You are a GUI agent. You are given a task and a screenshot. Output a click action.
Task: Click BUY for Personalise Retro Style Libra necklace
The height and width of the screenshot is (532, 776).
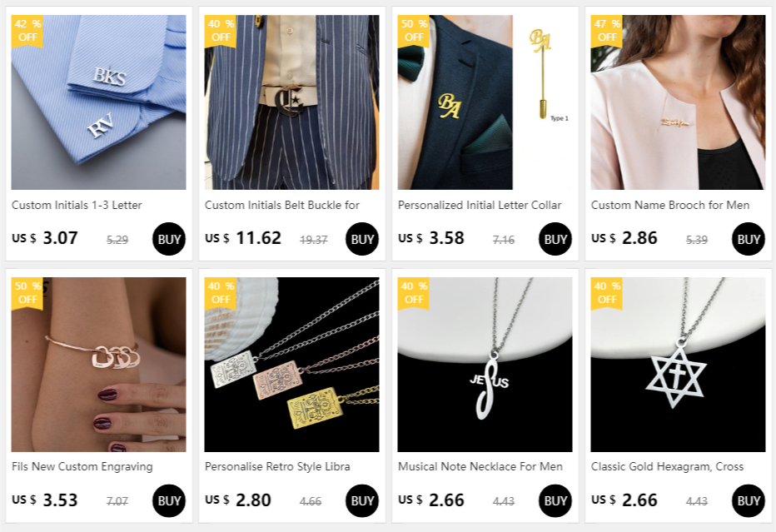coord(361,501)
